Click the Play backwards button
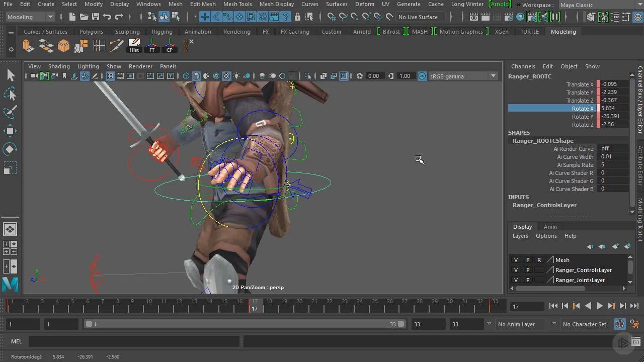 588,306
